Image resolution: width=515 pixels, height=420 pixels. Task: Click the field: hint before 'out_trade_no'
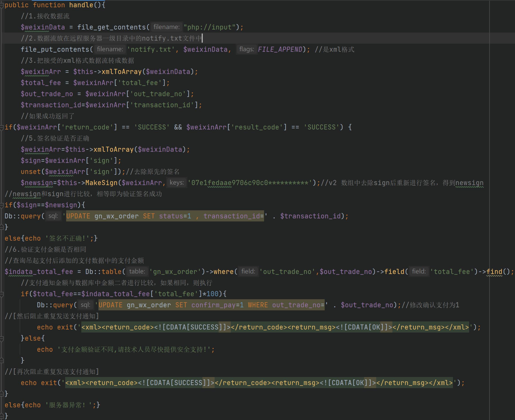[248, 271]
